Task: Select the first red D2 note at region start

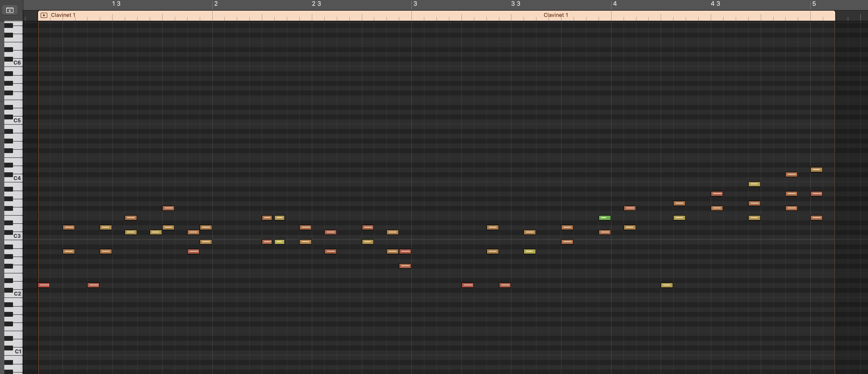Action: click(x=44, y=285)
